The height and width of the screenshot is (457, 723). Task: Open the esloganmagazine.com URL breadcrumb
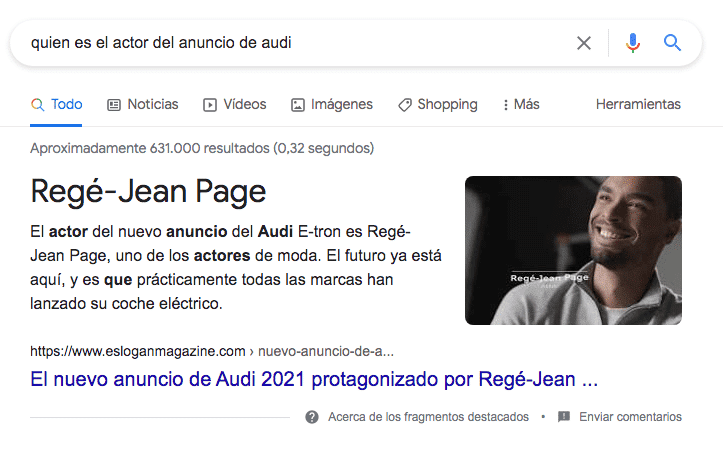click(x=212, y=351)
